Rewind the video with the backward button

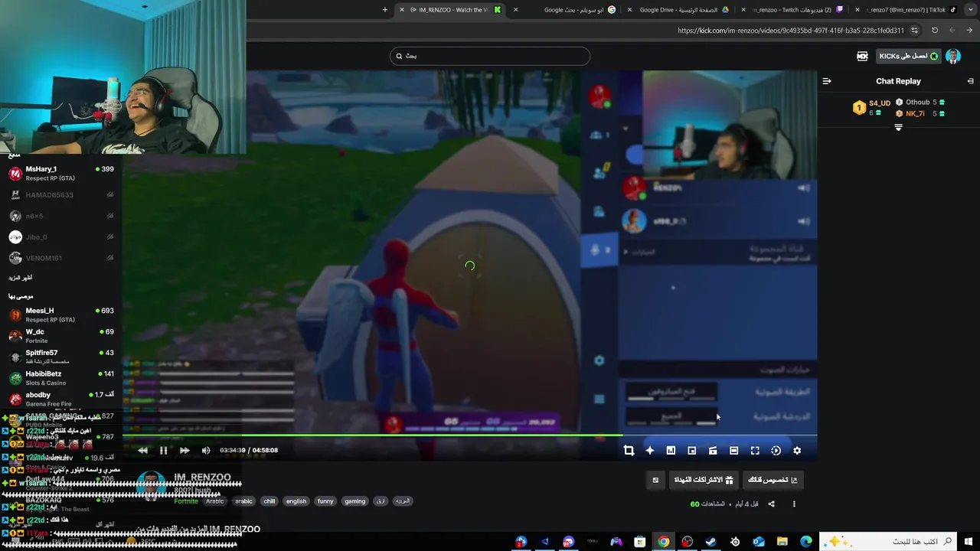tap(142, 451)
